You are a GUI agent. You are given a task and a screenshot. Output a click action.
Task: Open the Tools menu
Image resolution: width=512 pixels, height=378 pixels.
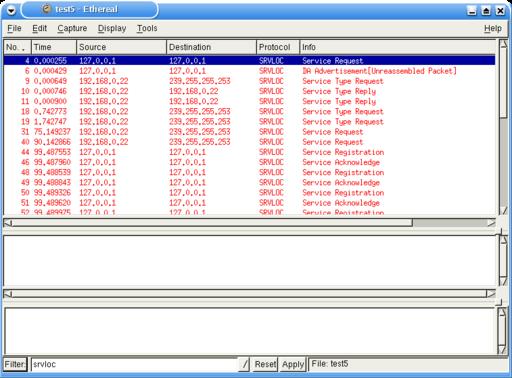coord(147,28)
